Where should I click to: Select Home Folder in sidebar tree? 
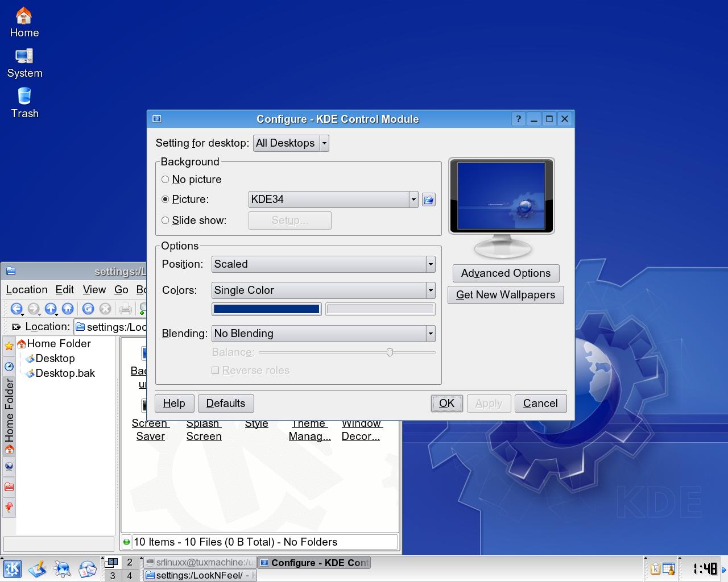tap(54, 344)
